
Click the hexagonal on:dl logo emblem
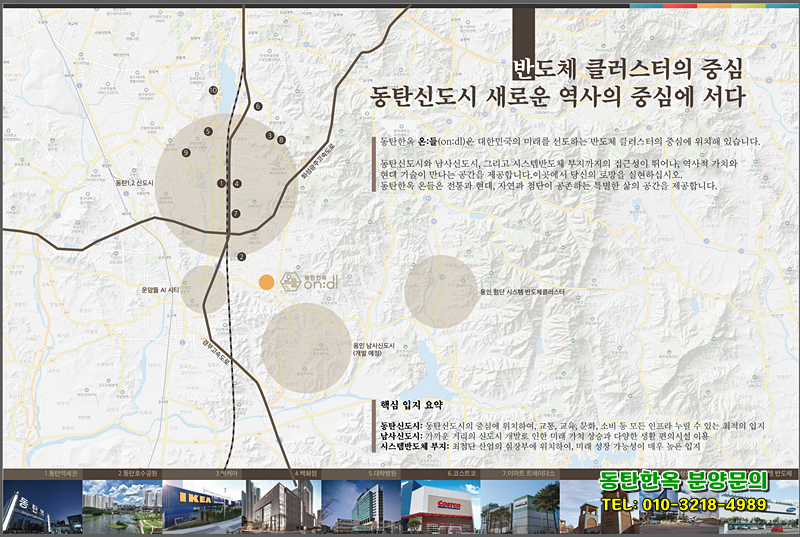click(291, 282)
